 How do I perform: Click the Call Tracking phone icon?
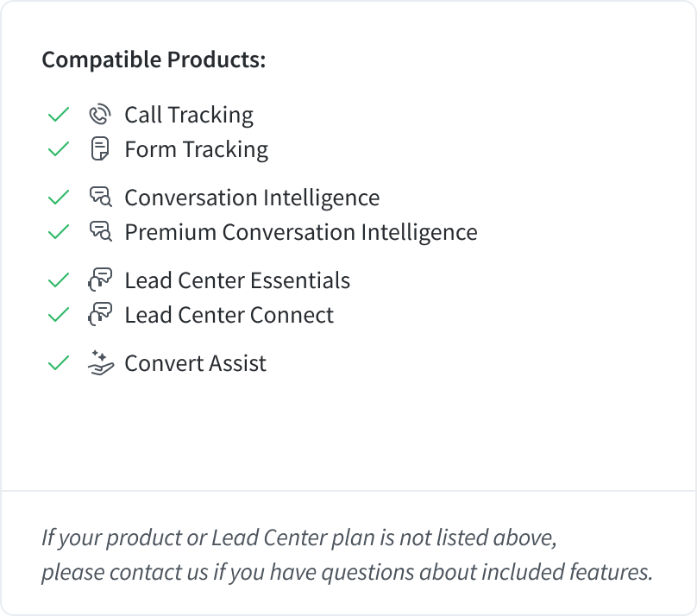tap(100, 114)
